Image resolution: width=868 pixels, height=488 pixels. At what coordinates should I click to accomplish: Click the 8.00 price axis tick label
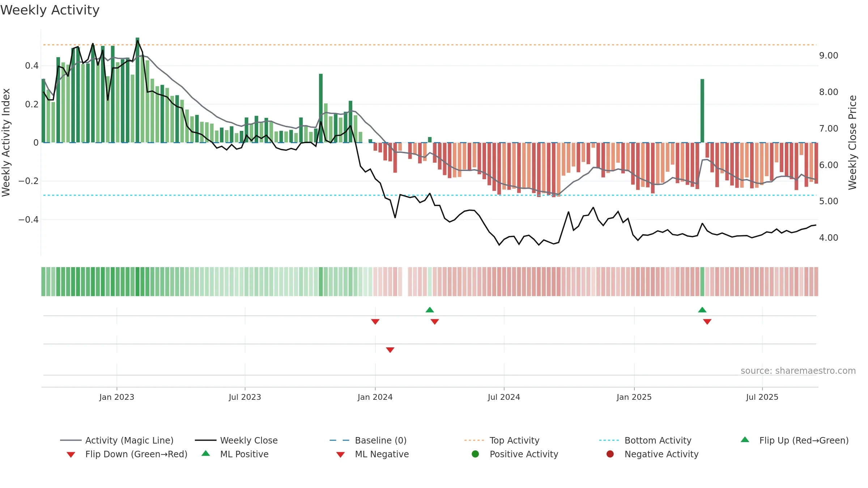point(829,92)
